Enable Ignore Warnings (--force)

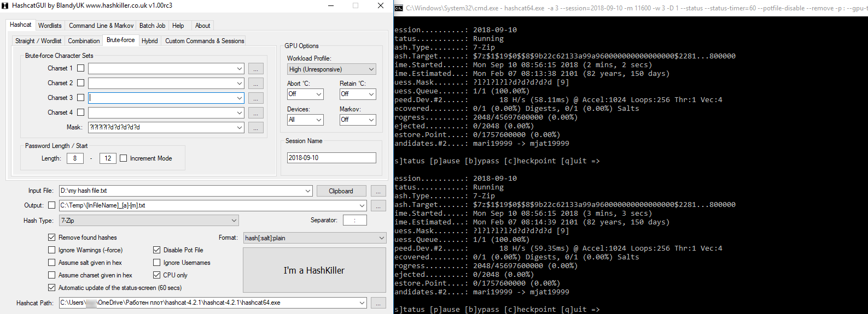[x=52, y=250]
